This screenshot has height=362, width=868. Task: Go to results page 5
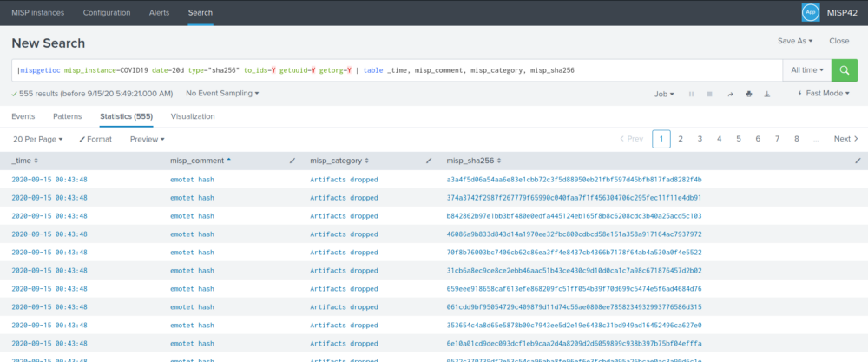tap(739, 139)
